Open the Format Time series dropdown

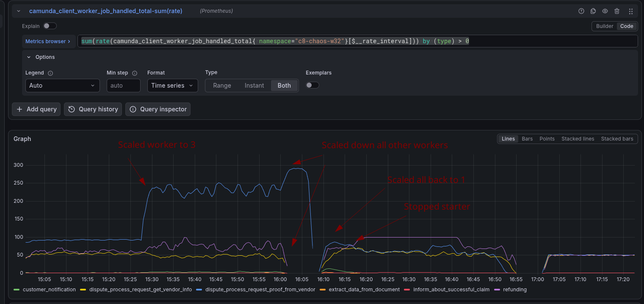pyautogui.click(x=172, y=86)
